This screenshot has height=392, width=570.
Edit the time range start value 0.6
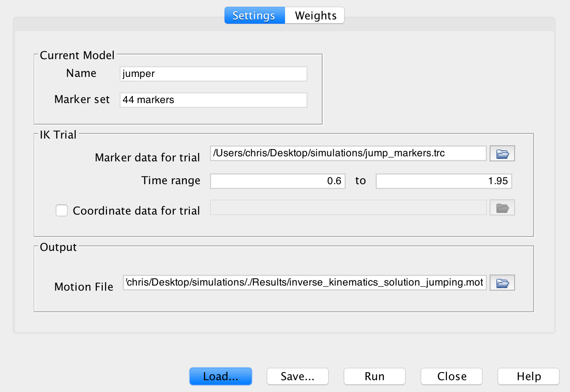277,181
